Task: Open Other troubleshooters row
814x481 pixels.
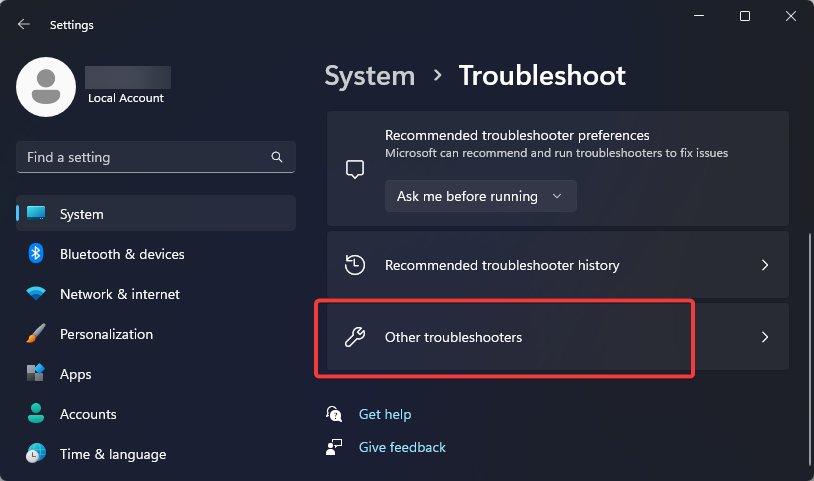Action: (558, 337)
